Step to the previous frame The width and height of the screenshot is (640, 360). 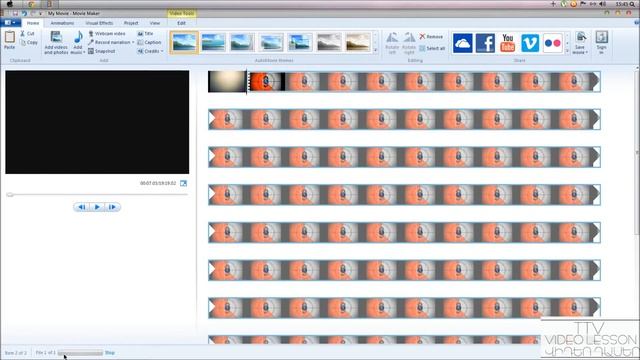(x=82, y=207)
